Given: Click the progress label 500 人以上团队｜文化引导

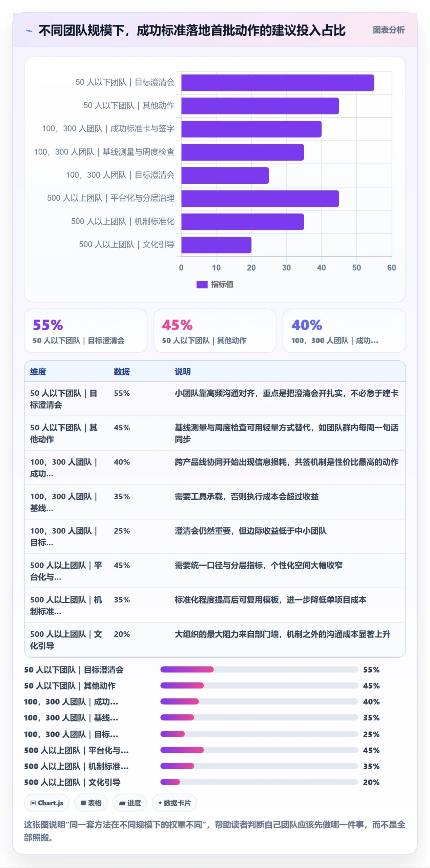Looking at the screenshot, I should (72, 783).
